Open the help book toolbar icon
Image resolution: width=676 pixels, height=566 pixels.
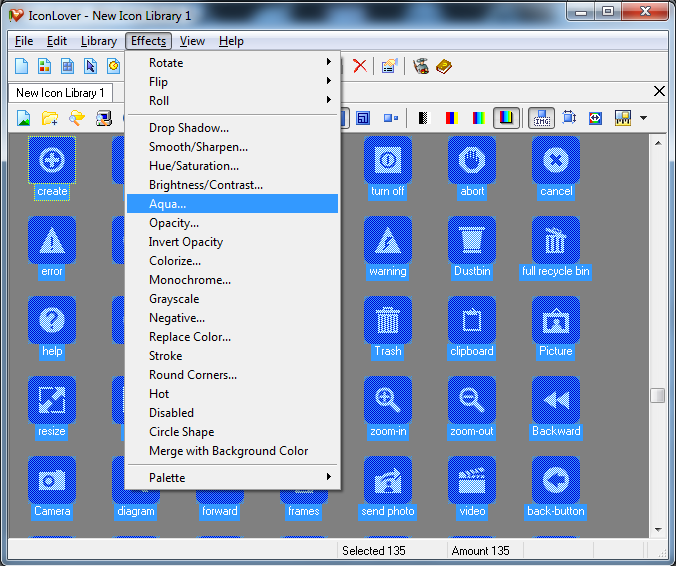(x=444, y=66)
